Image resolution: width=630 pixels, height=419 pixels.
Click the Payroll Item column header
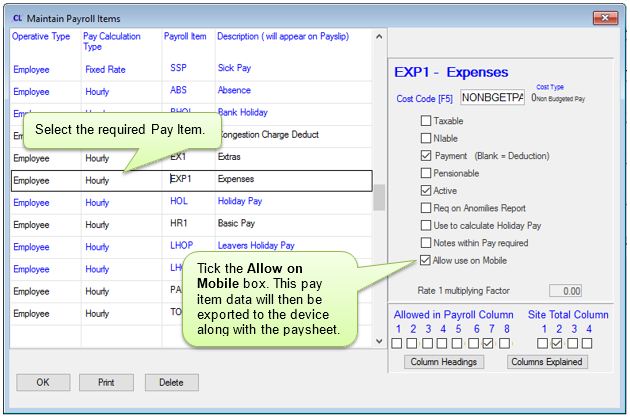185,37
